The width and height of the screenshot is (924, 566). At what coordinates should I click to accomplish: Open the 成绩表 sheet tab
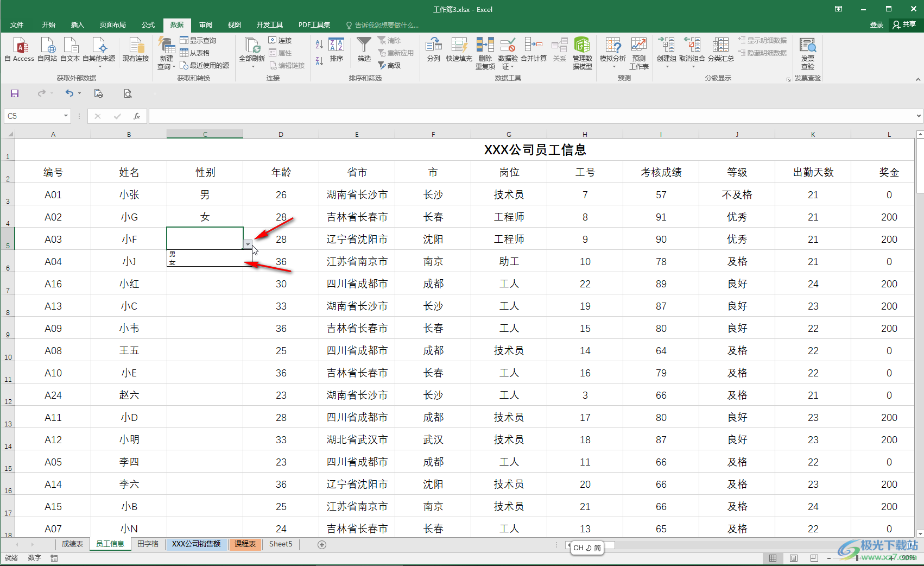pyautogui.click(x=72, y=544)
